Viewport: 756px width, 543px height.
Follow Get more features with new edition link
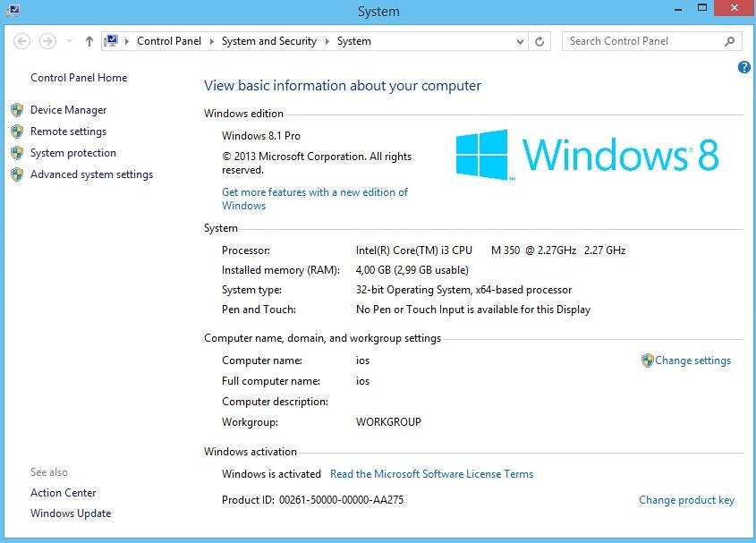pyautogui.click(x=315, y=199)
